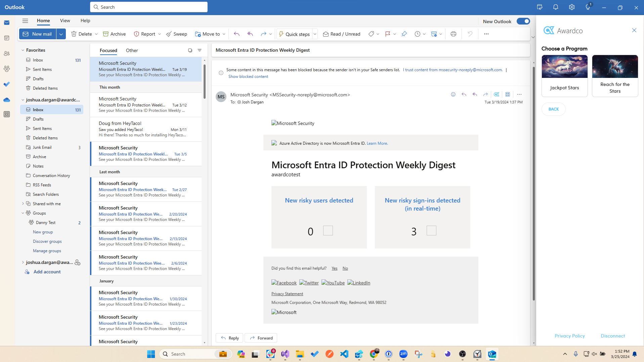Open the Quick steps dropdown arrow
The height and width of the screenshot is (362, 644).
point(315,34)
